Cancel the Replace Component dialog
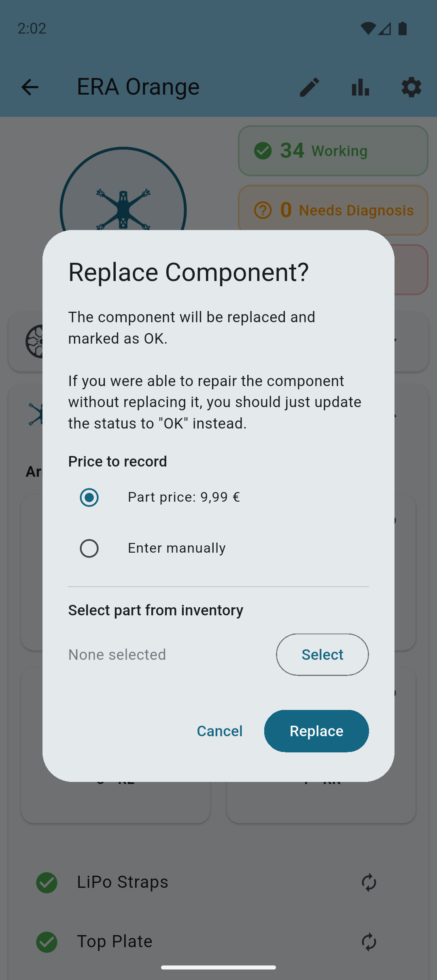This screenshot has width=437, height=980. pos(220,731)
